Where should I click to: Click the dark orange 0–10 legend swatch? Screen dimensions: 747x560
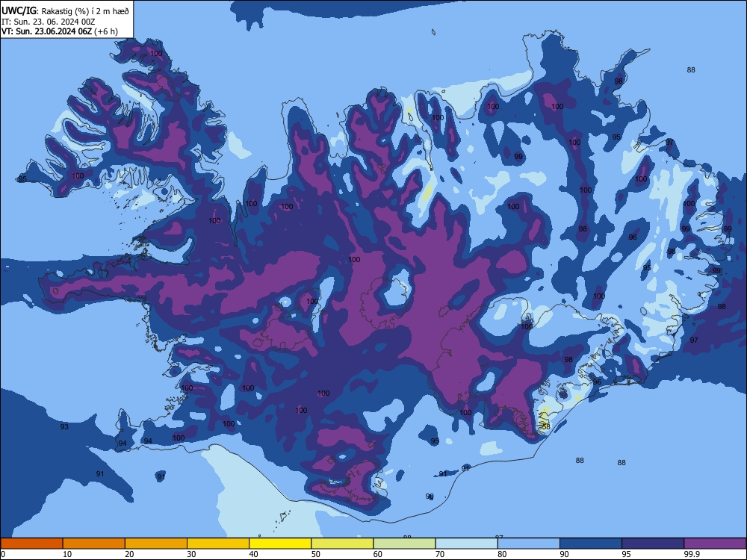(31, 544)
